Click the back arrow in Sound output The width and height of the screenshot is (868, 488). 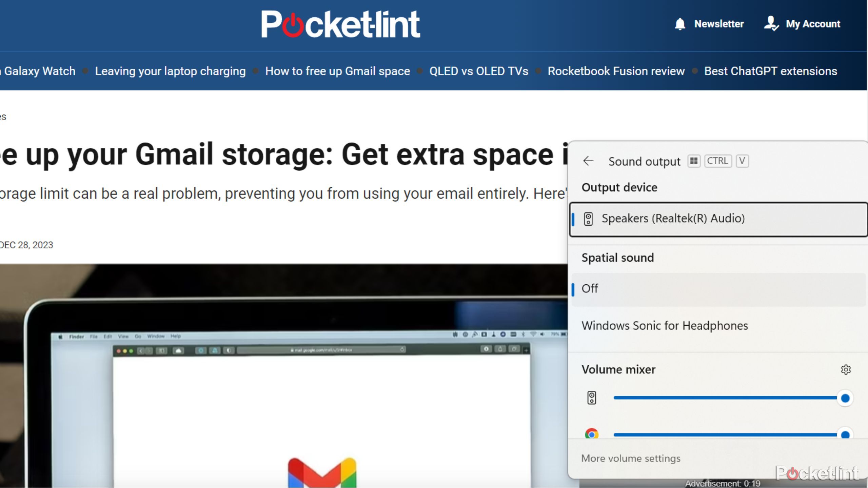click(x=588, y=161)
